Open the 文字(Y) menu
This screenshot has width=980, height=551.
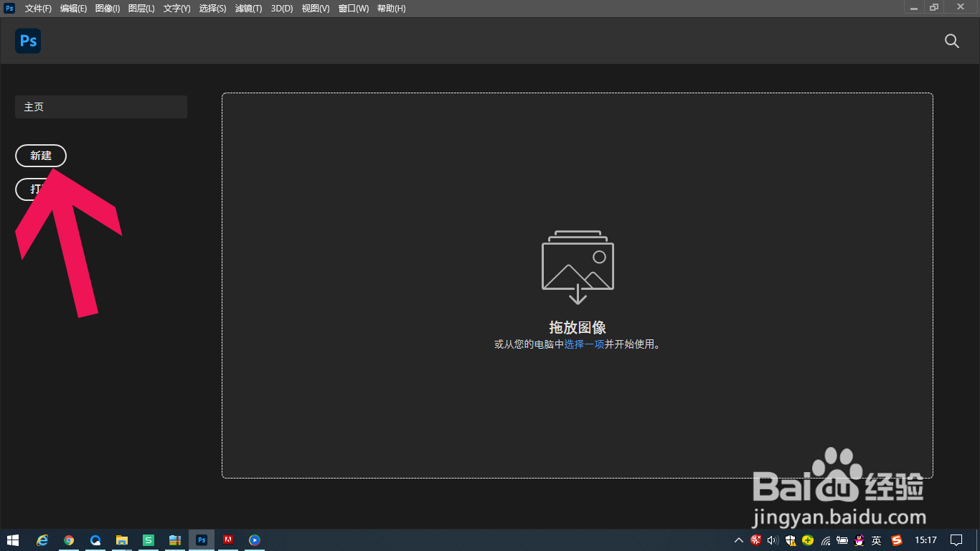[x=176, y=9]
